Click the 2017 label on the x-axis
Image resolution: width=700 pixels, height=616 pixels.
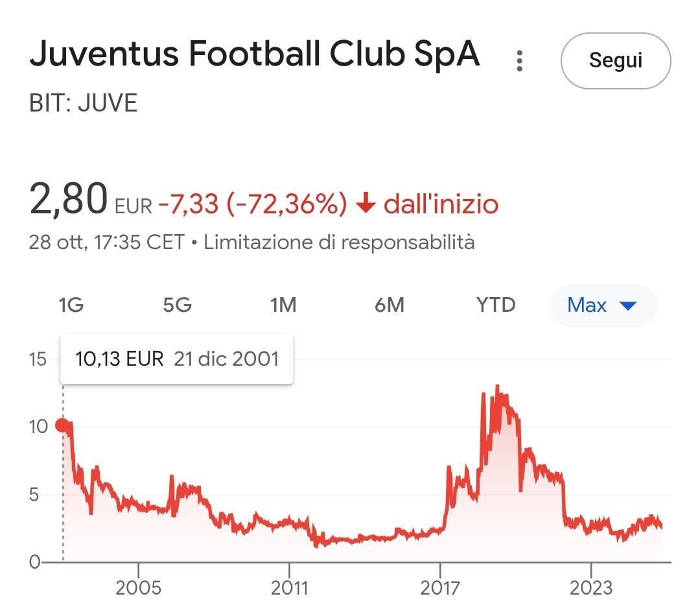pyautogui.click(x=440, y=587)
